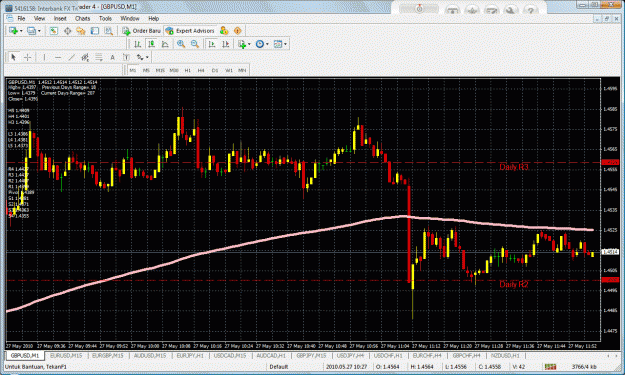Expand Arrows objects dropdown arrow
The width and height of the screenshot is (625, 375).
click(147, 57)
